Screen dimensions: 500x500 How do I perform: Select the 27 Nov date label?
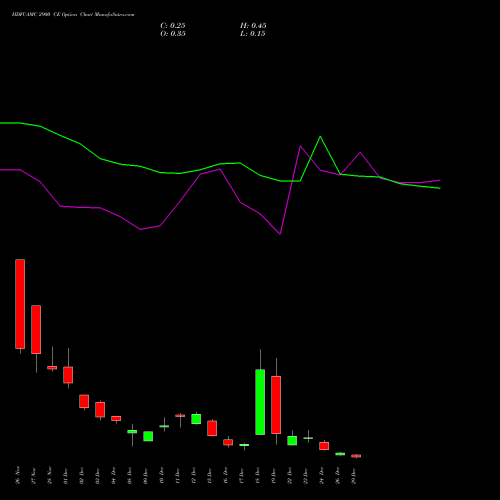[x=34, y=475]
